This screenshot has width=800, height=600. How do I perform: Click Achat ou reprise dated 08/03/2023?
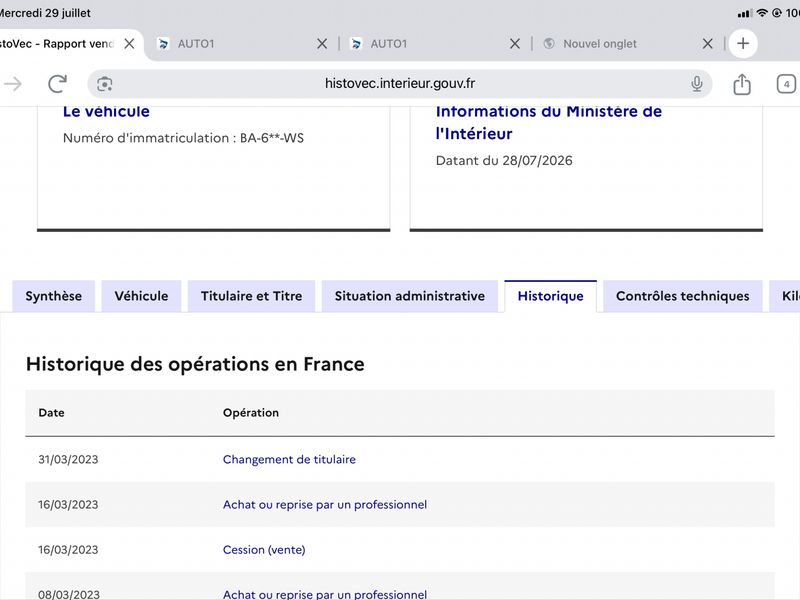click(325, 594)
